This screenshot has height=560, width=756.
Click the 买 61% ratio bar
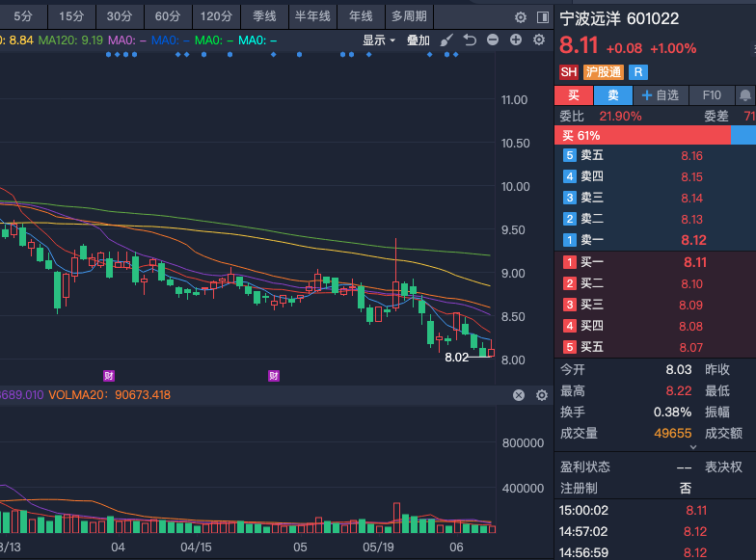point(642,135)
